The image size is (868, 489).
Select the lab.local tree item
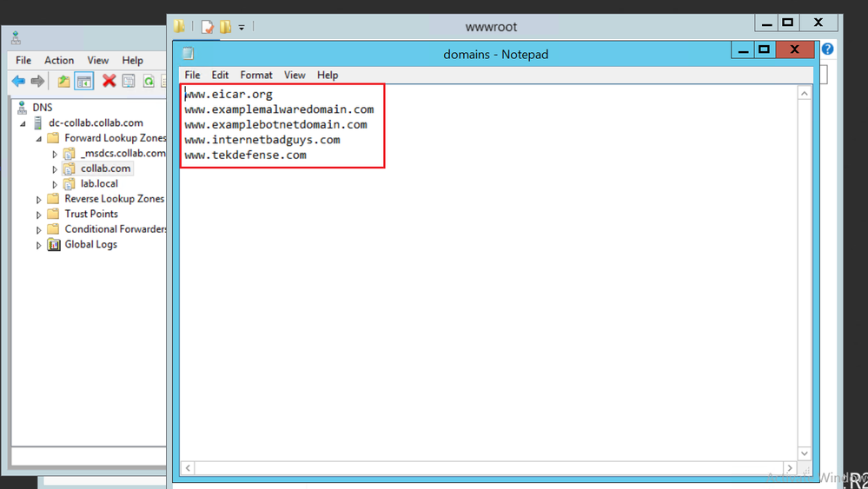tap(99, 183)
